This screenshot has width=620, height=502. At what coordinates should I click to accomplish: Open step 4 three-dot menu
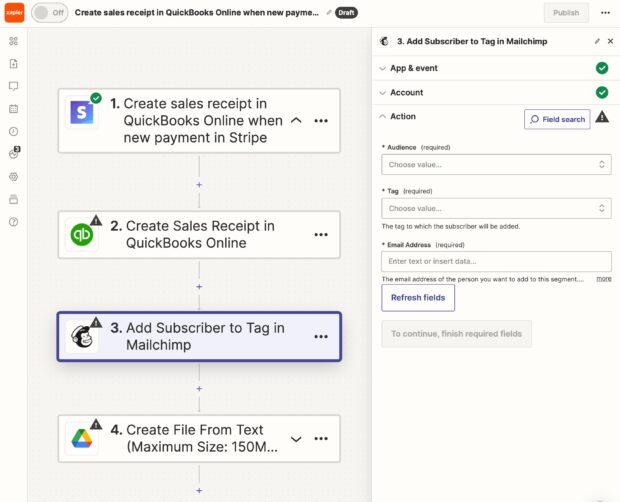point(321,439)
